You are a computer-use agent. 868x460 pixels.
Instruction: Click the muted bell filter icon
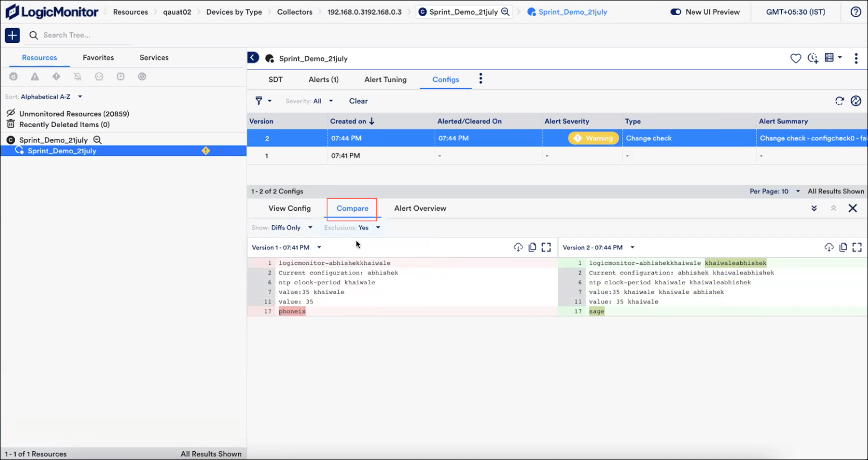(78, 77)
